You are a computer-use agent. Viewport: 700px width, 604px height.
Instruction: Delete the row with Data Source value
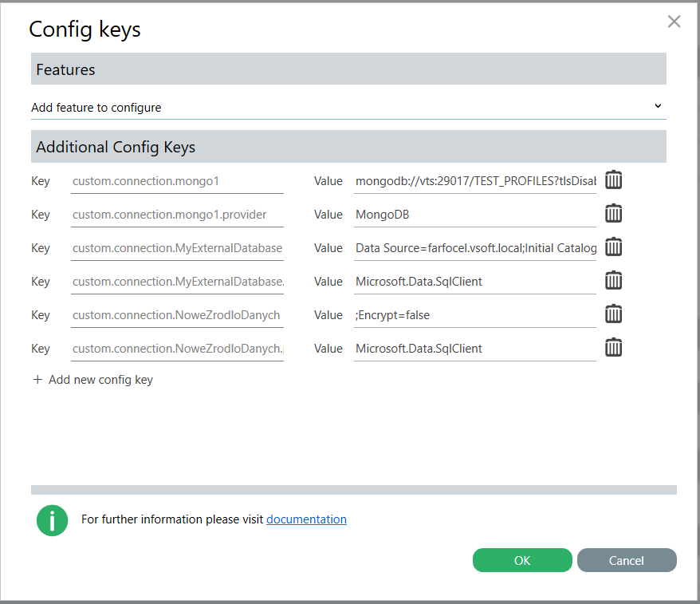pyautogui.click(x=613, y=247)
